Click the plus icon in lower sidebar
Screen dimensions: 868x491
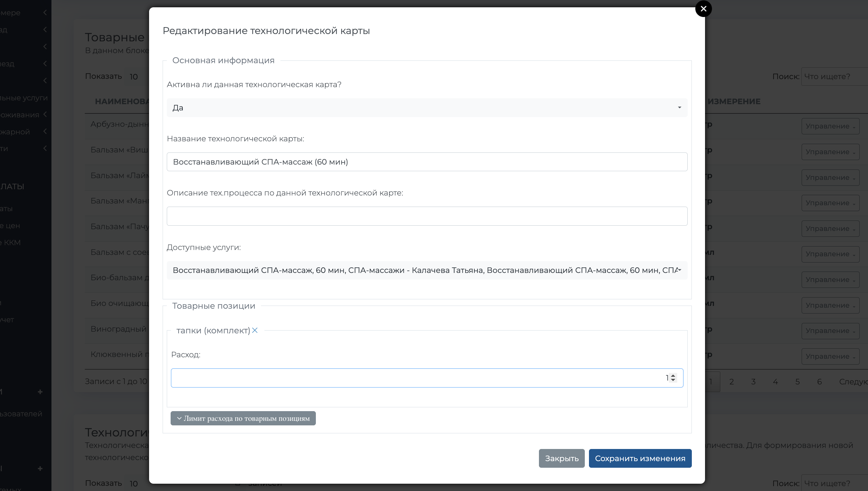coord(40,468)
